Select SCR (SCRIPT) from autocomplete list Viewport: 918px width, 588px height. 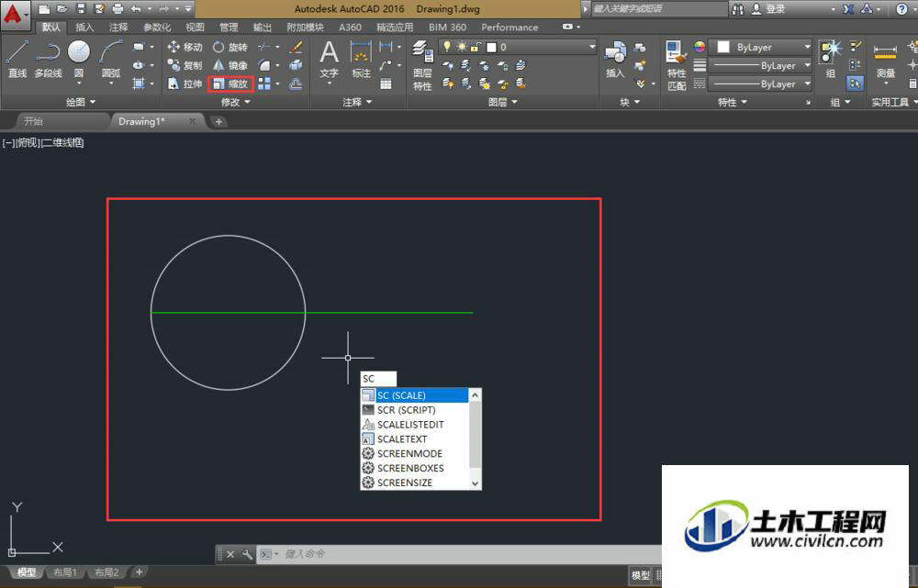point(415,410)
